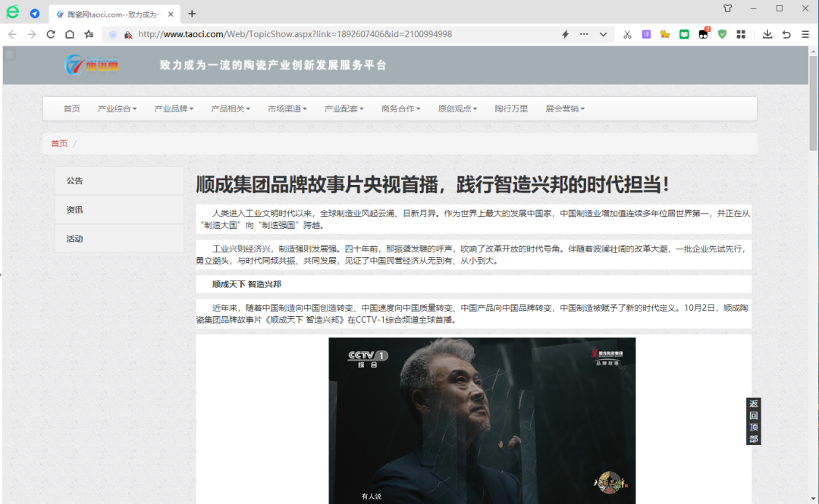Open the browser hamburger main menu
This screenshot has height=504, width=819.
pyautogui.click(x=805, y=34)
